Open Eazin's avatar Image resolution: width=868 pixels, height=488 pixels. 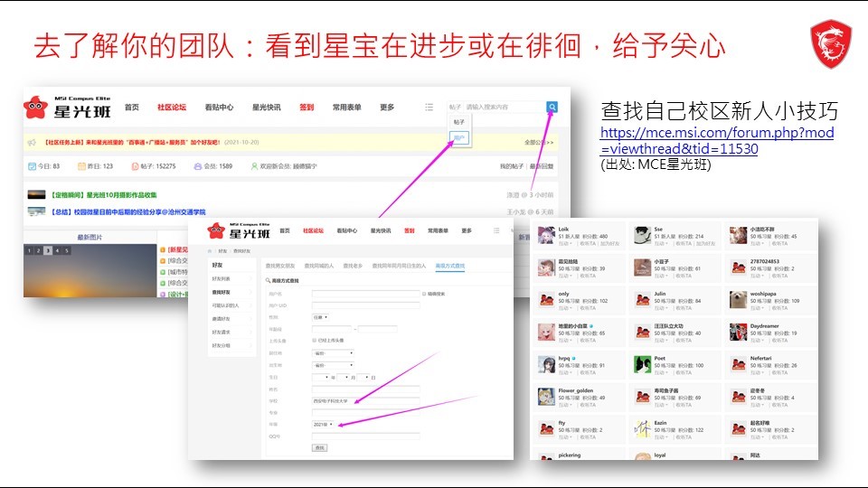click(642, 428)
